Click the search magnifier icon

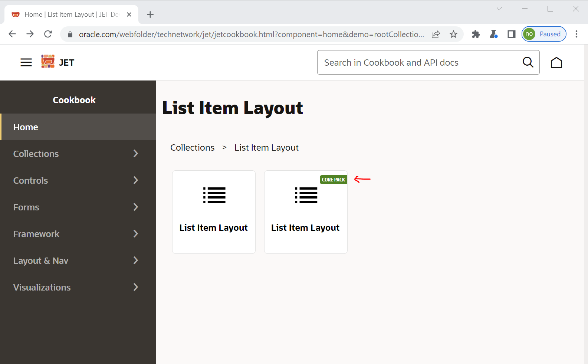click(528, 62)
